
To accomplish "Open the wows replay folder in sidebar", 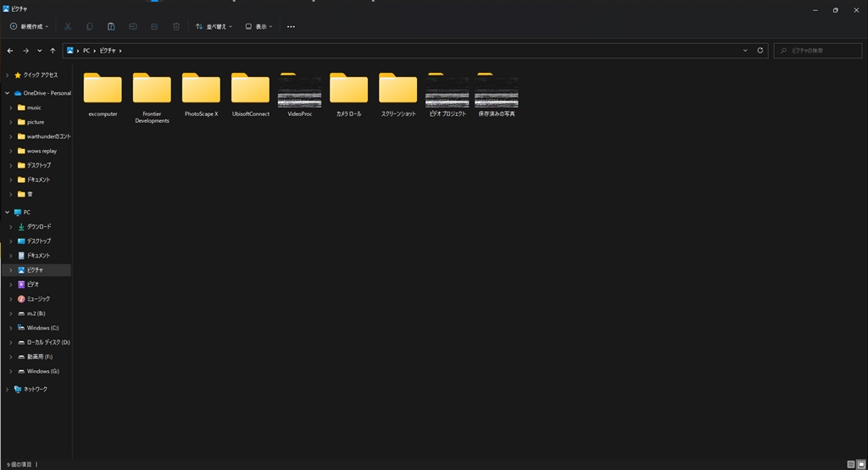I will 37,151.
